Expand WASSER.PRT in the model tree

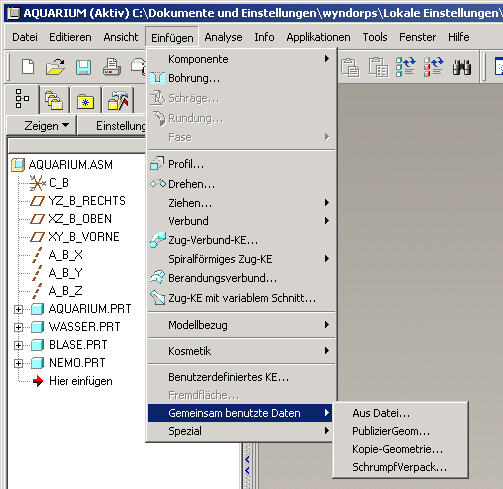18,327
